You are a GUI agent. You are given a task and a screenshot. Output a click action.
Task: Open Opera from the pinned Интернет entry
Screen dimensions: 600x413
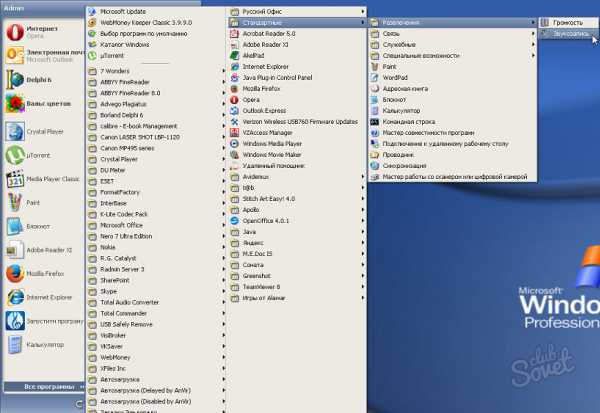tap(42, 32)
